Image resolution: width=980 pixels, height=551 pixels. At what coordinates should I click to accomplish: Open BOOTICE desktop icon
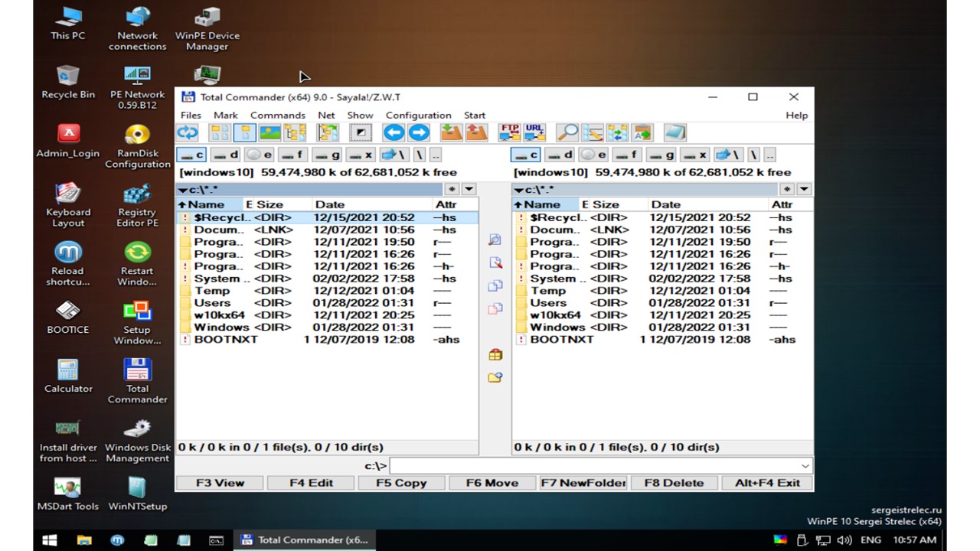[x=68, y=318]
